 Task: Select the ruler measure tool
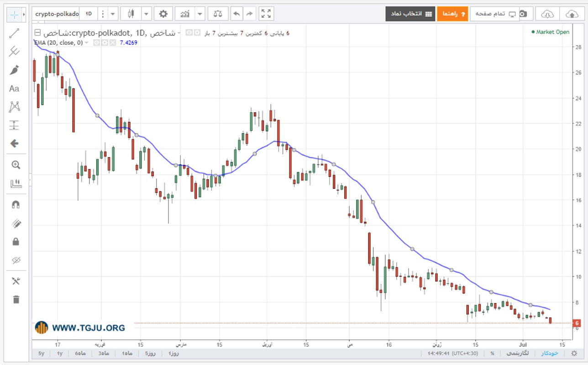point(16,183)
